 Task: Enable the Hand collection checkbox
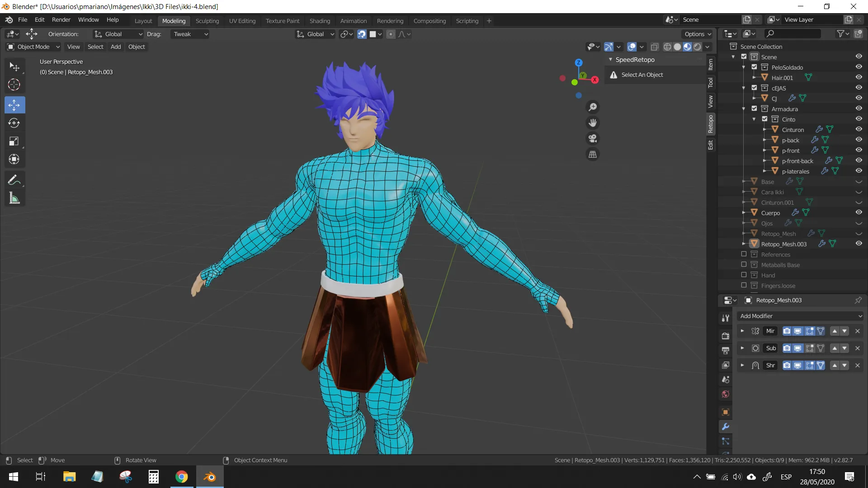pos(744,275)
